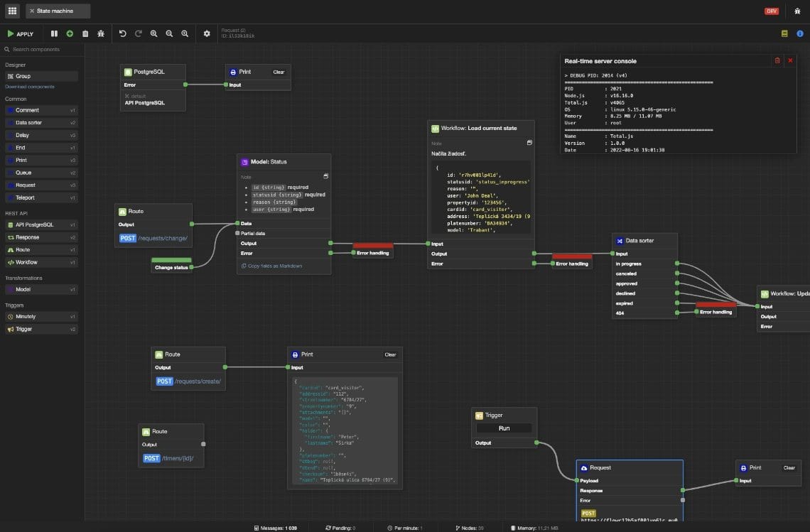The image size is (810, 532).
Task: Click the clipboard icon in the toolbar
Action: [85, 33]
